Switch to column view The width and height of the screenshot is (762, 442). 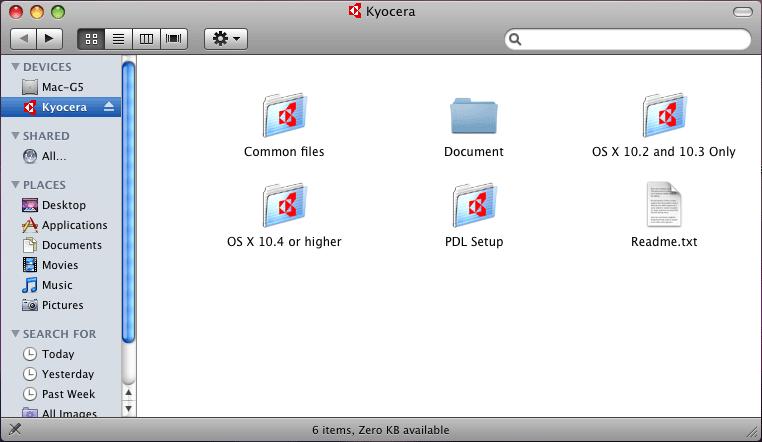click(x=146, y=39)
